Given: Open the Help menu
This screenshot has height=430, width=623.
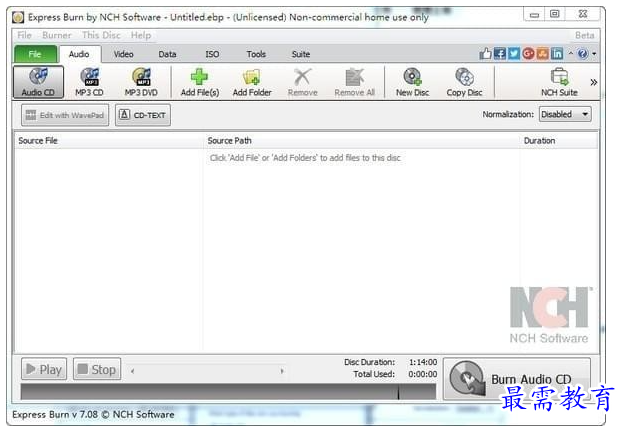Looking at the screenshot, I should point(141,35).
